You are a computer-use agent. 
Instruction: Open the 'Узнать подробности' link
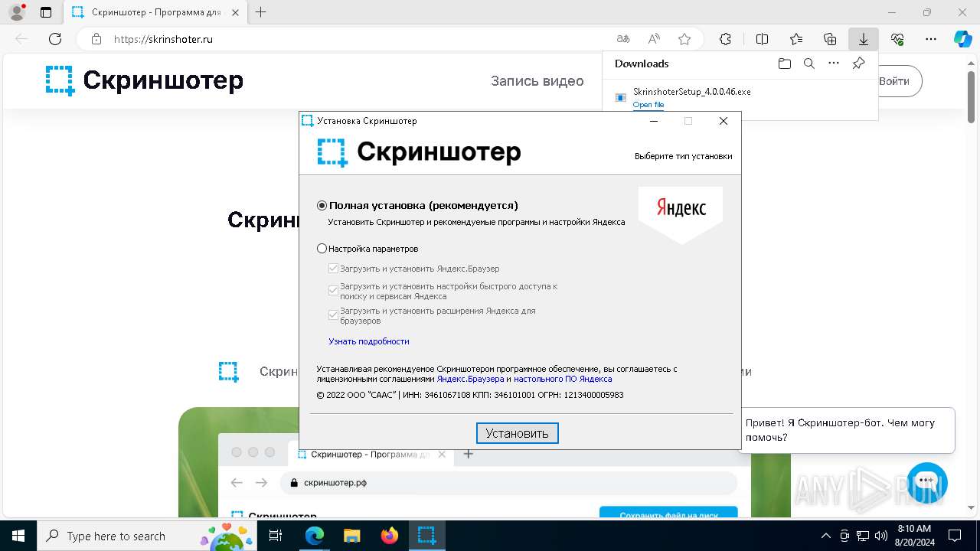[x=369, y=341]
